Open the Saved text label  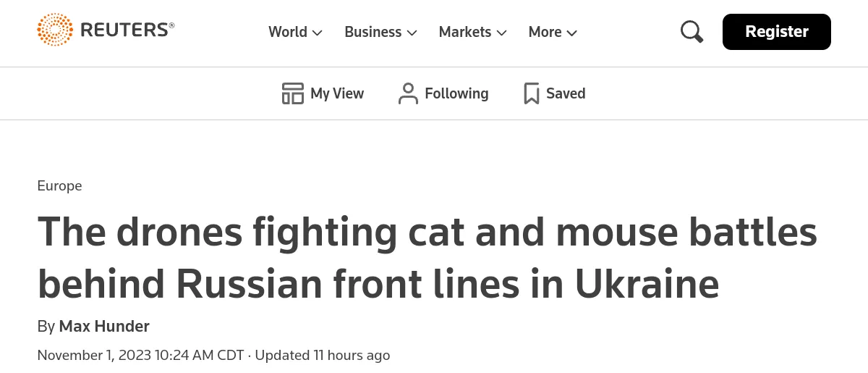click(x=566, y=93)
